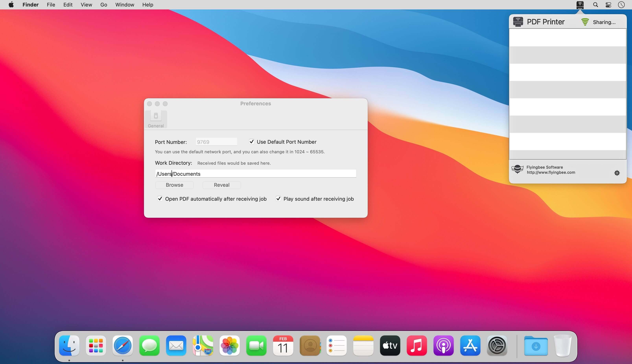Uncheck Use Default Port Number
632x364 pixels.
point(252,142)
